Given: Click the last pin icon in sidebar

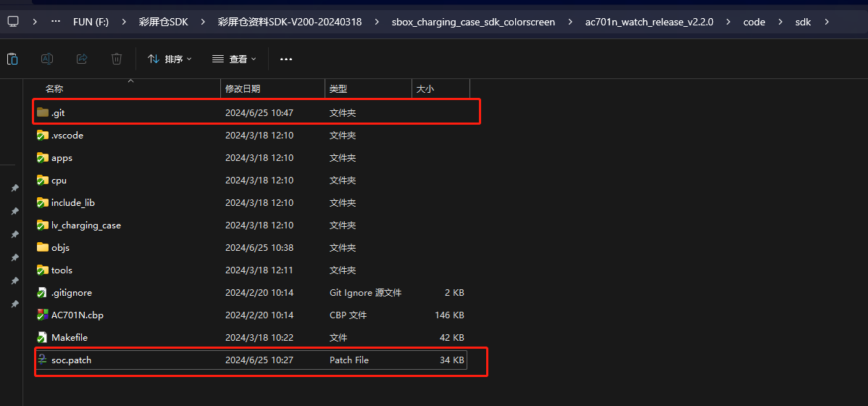Looking at the screenshot, I should [15, 304].
